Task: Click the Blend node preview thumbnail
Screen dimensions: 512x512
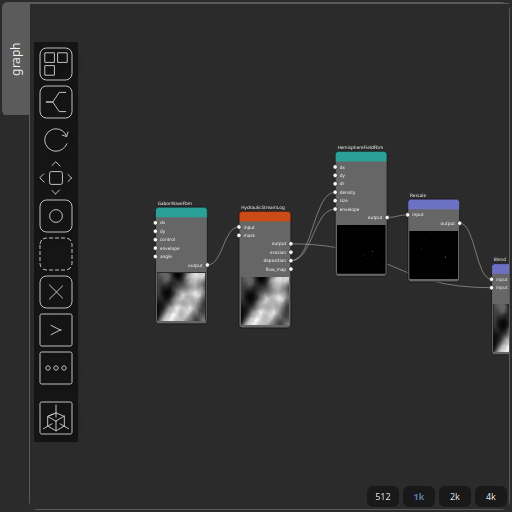Action: click(x=501, y=328)
